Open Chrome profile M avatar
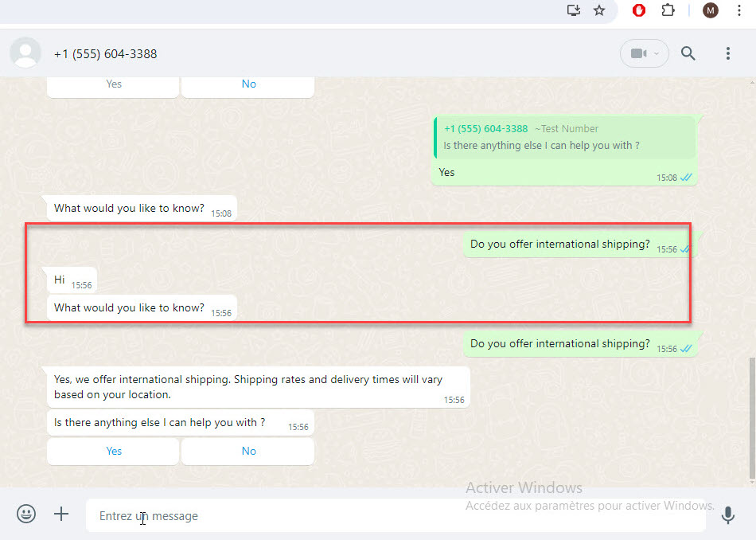 click(x=710, y=10)
